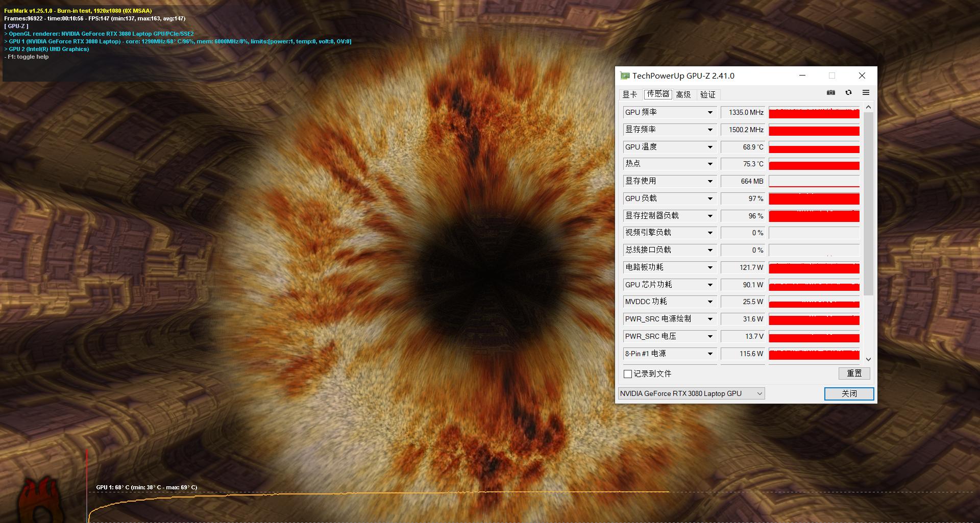Click the GPU 1 NVIDIA core info line

point(178,41)
